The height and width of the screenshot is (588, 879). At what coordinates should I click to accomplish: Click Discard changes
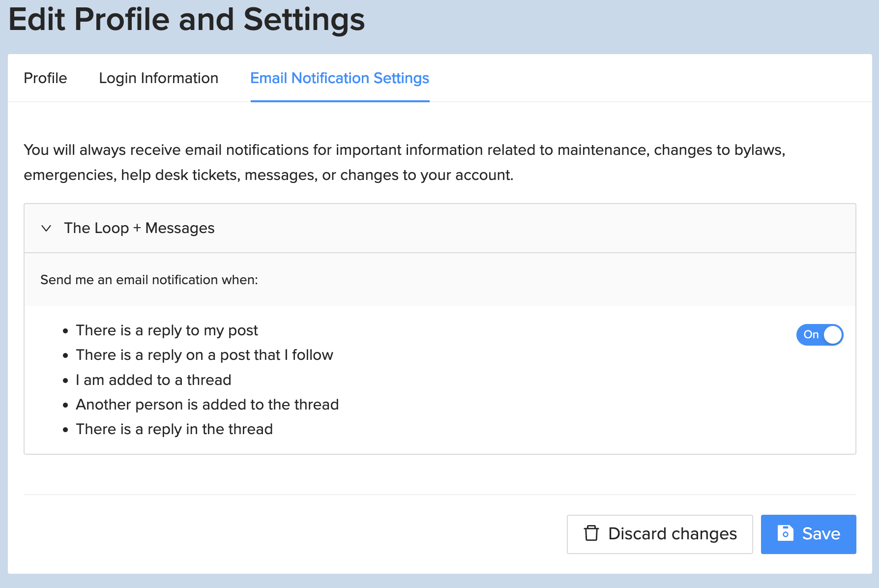point(660,534)
